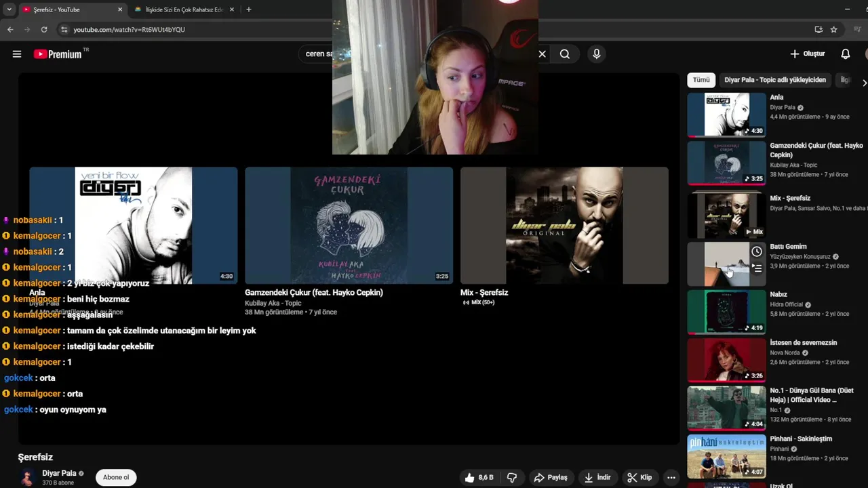Screen dimensions: 868x488
Task: Bookmark this page with star icon
Action: [x=834, y=30]
